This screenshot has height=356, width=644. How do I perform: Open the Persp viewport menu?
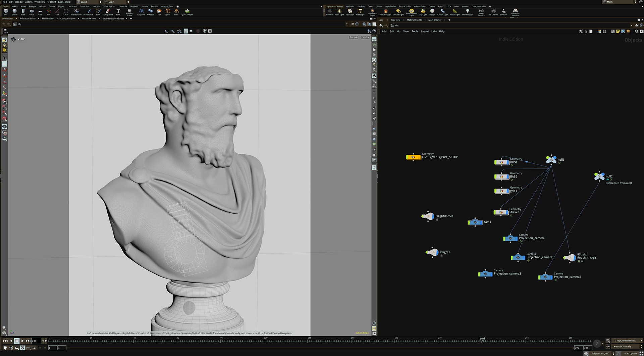tap(354, 37)
